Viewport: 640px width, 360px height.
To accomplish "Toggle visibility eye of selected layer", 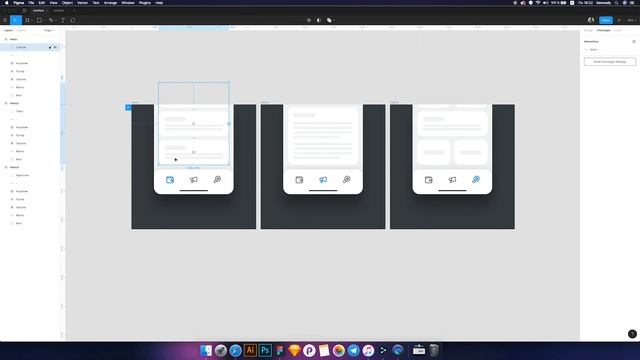I will point(55,47).
